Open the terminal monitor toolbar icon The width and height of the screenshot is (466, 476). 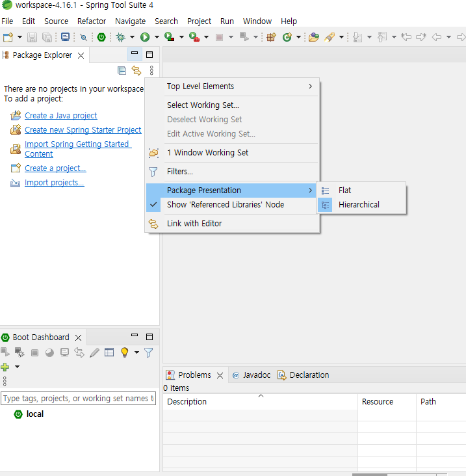(x=65, y=37)
